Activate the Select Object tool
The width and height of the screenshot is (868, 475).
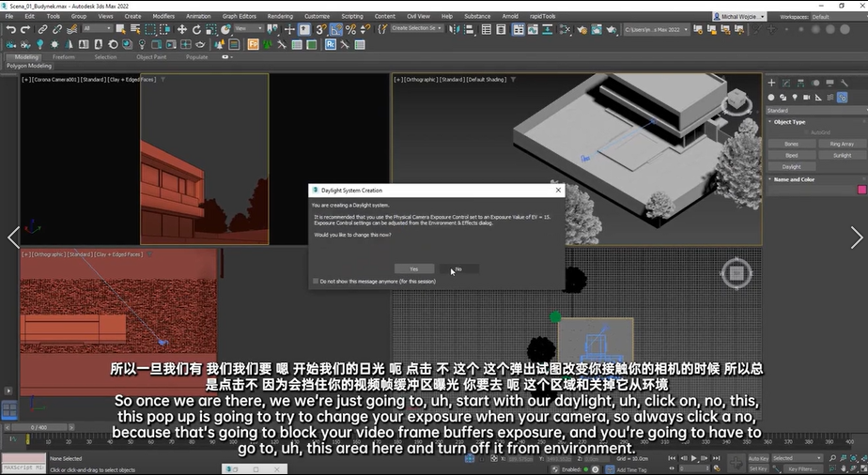click(120, 29)
